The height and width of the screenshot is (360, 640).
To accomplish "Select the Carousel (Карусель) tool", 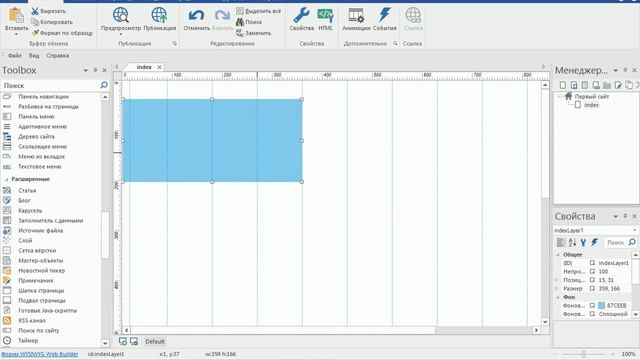I will click(x=30, y=211).
